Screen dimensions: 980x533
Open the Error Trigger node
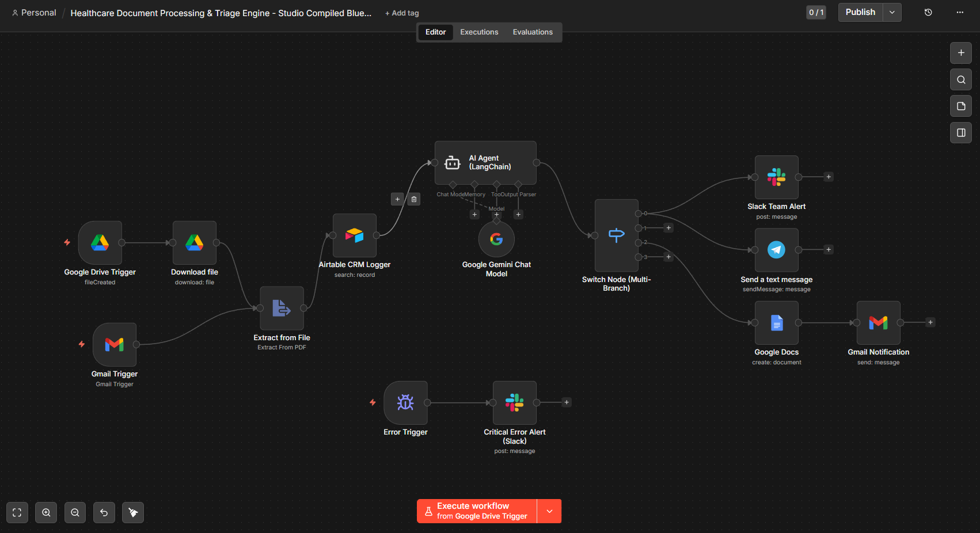click(x=406, y=402)
